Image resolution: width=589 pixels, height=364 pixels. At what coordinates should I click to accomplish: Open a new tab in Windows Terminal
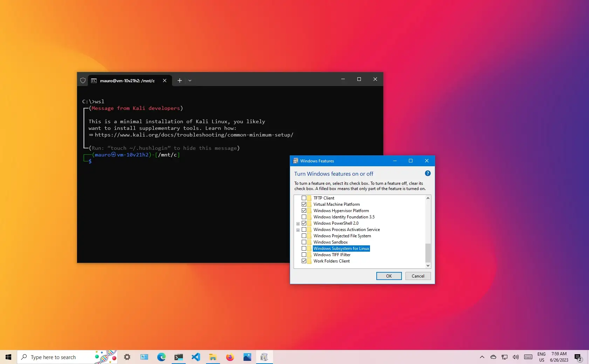coord(179,80)
